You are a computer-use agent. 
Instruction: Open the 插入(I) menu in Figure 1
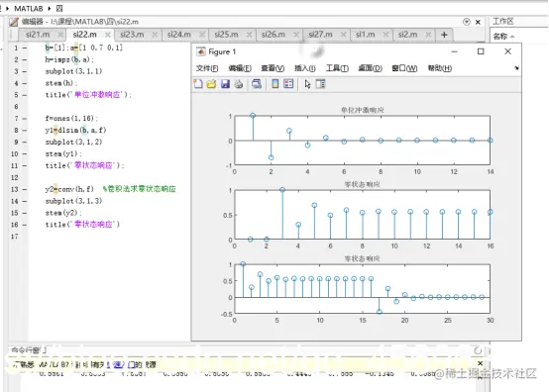click(304, 68)
